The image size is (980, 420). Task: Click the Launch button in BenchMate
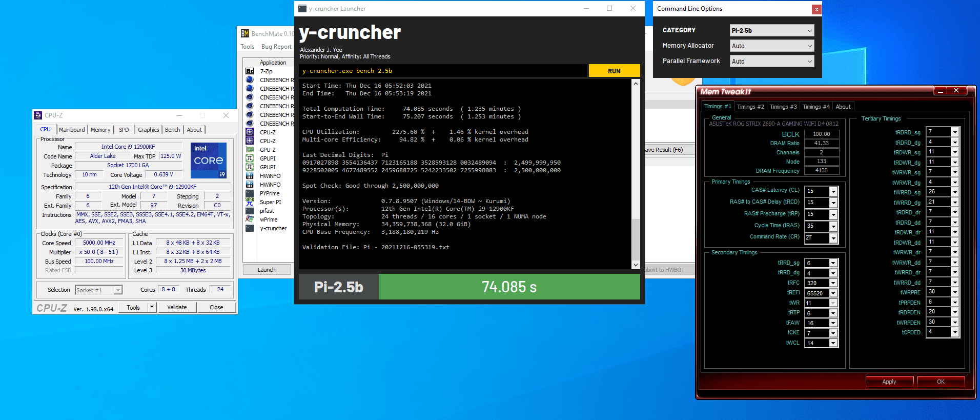(267, 270)
